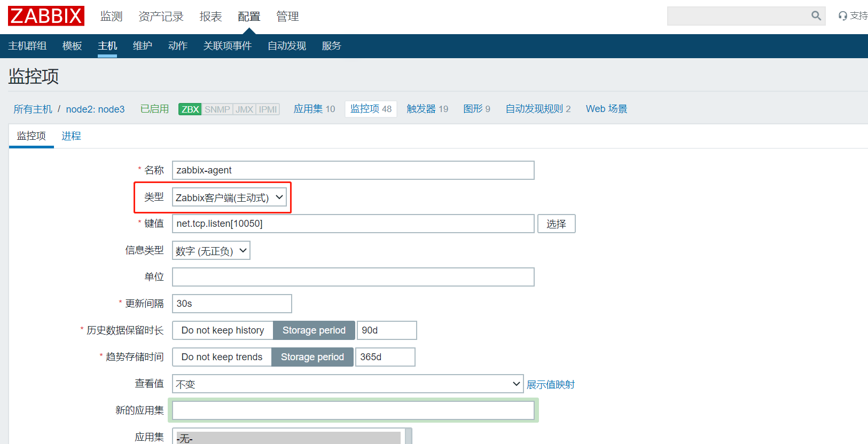Click 所有主机 breadcrumb link
The image size is (868, 444).
pyautogui.click(x=33, y=109)
